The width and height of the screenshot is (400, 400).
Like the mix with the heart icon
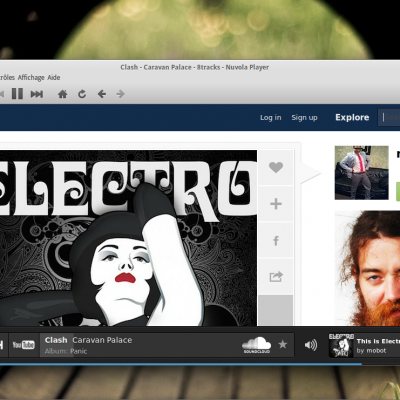click(276, 167)
